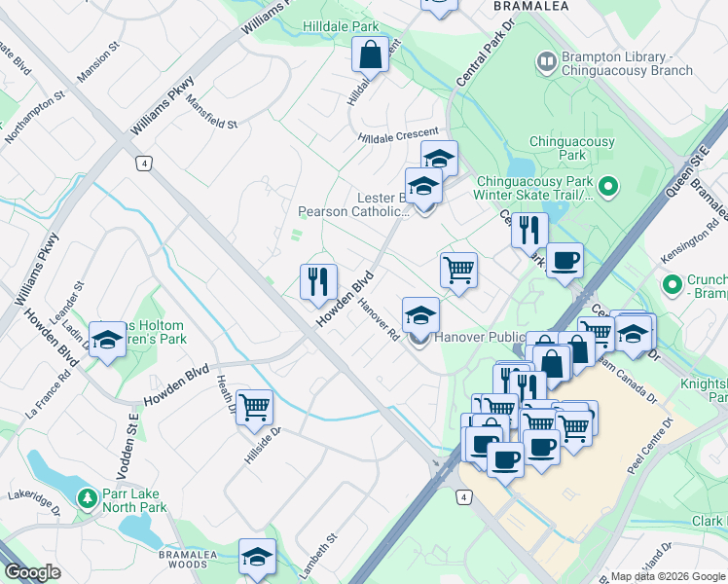
Task: Click the grocery cart marker north of Hanover Rd
Action: 458,272
